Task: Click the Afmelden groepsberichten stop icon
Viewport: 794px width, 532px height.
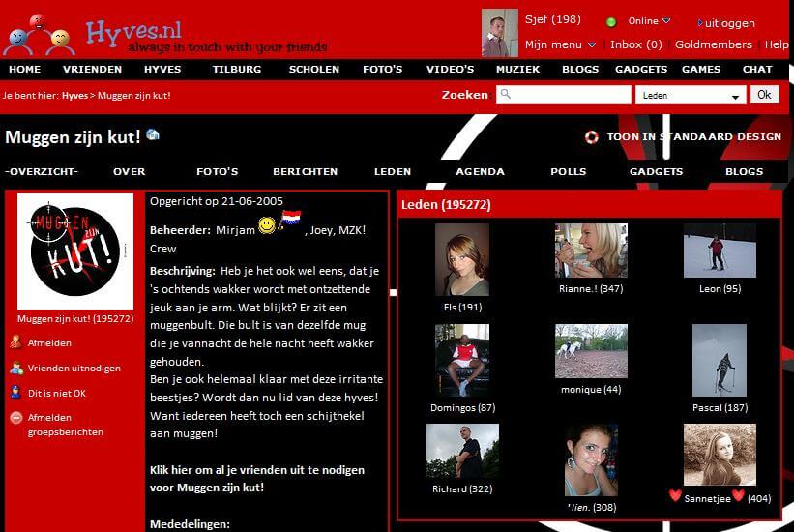Action: [x=16, y=418]
